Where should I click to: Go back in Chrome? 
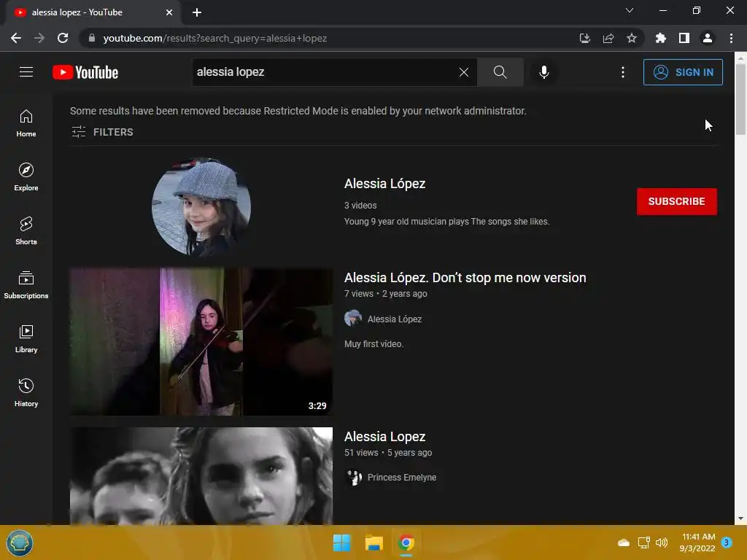tap(16, 38)
